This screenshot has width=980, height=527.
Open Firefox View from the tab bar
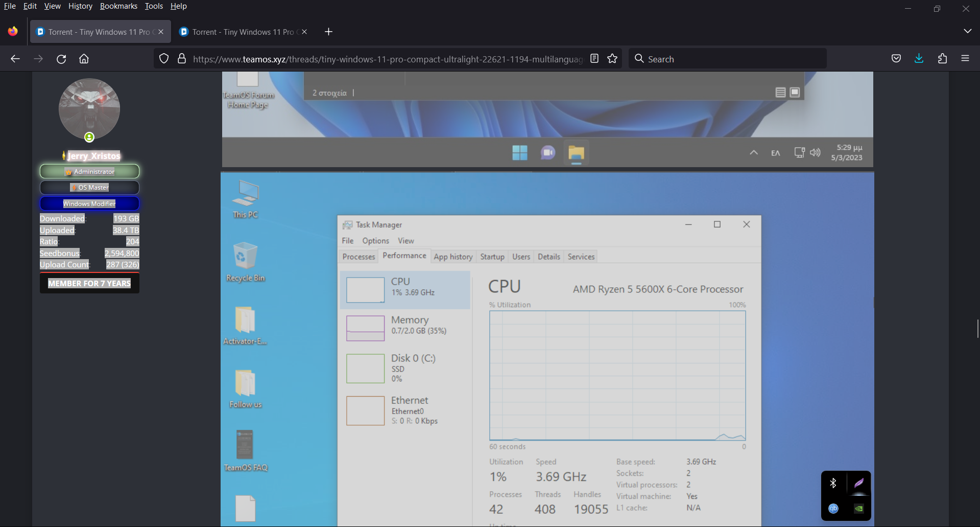[x=13, y=31]
